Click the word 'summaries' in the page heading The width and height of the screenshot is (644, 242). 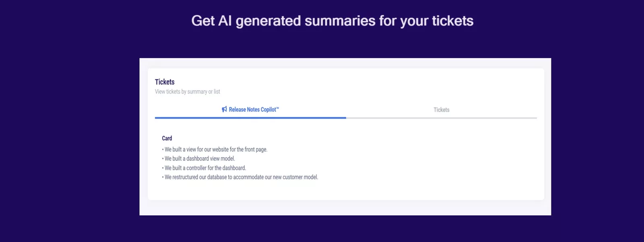pyautogui.click(x=340, y=21)
